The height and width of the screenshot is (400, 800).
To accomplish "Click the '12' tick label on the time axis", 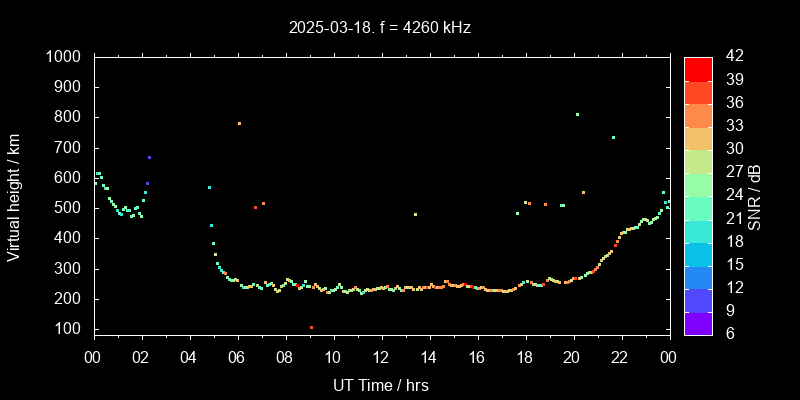I will [x=380, y=357].
